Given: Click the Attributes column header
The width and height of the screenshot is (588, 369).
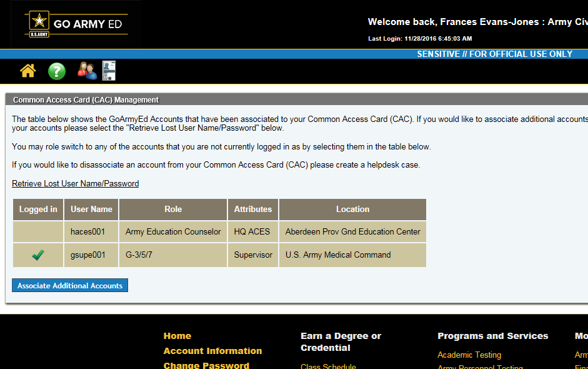Looking at the screenshot, I should 252,210.
